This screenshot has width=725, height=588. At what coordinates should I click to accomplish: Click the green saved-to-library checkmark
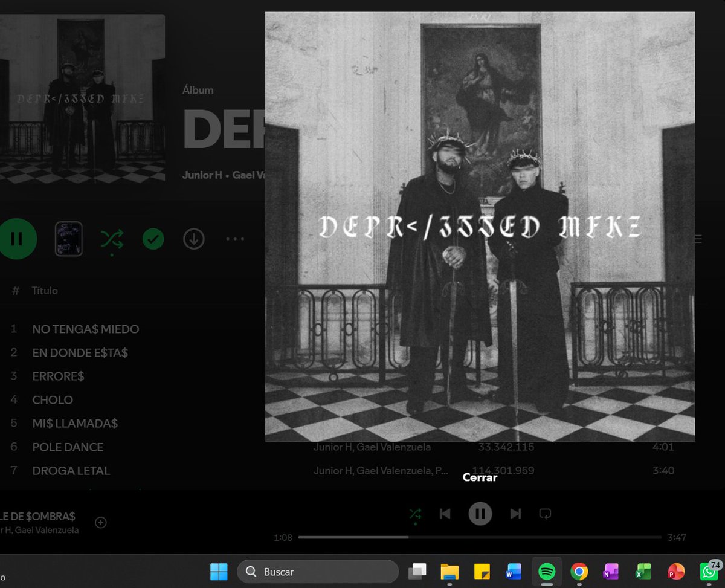(x=153, y=239)
